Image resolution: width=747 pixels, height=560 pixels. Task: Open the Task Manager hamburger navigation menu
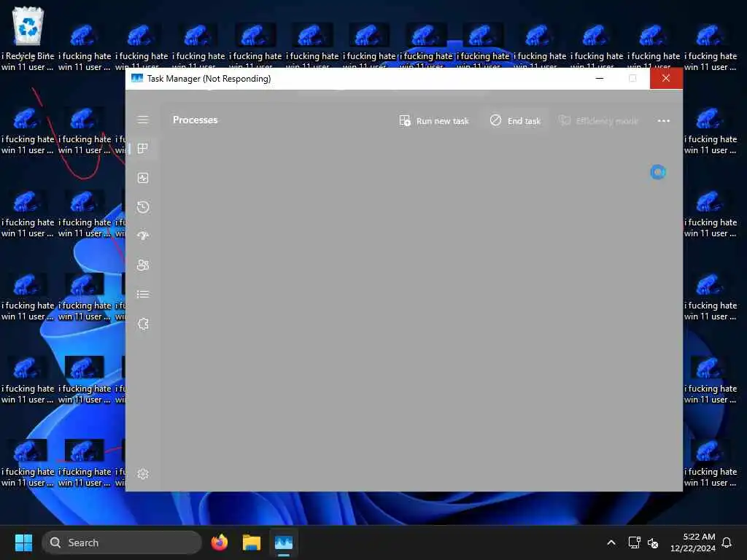pyautogui.click(x=143, y=120)
